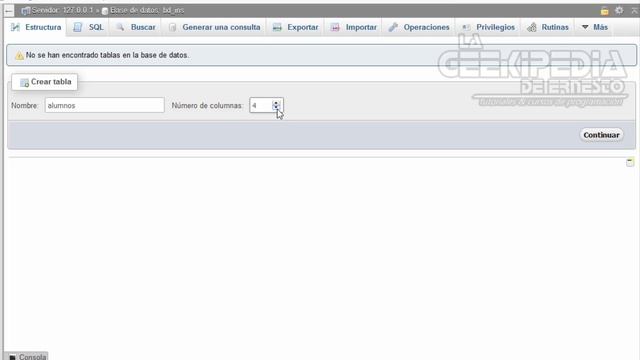Click the Operaciones wrench icon
The image size is (640, 360).
(x=393, y=27)
